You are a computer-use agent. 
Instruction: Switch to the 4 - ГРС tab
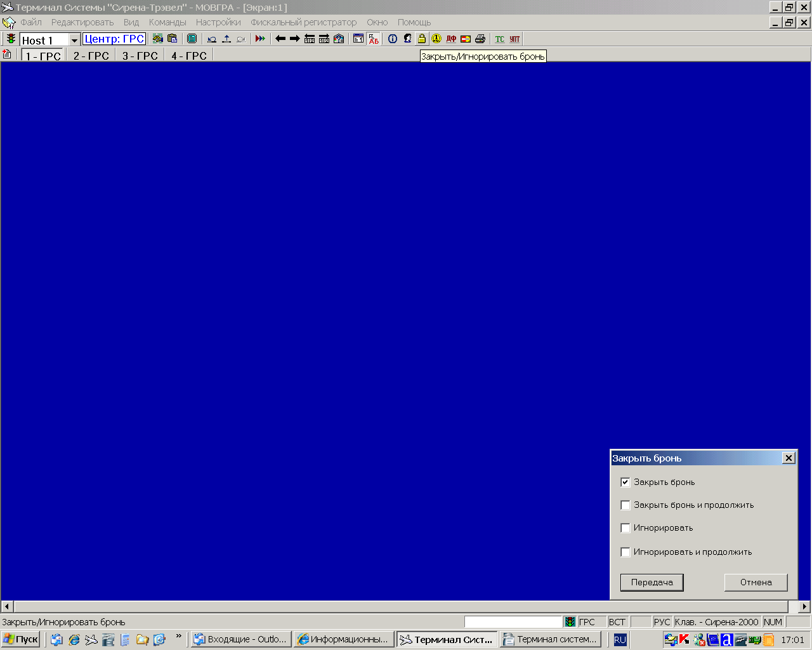point(189,56)
